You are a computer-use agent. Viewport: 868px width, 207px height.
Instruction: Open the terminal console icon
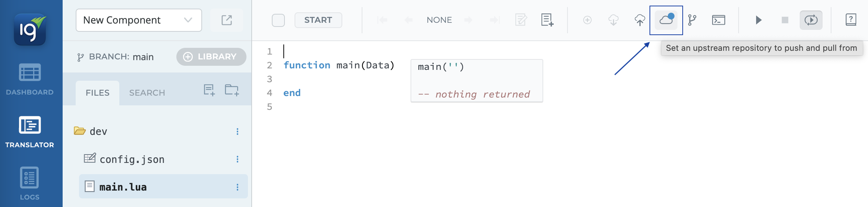(x=718, y=20)
